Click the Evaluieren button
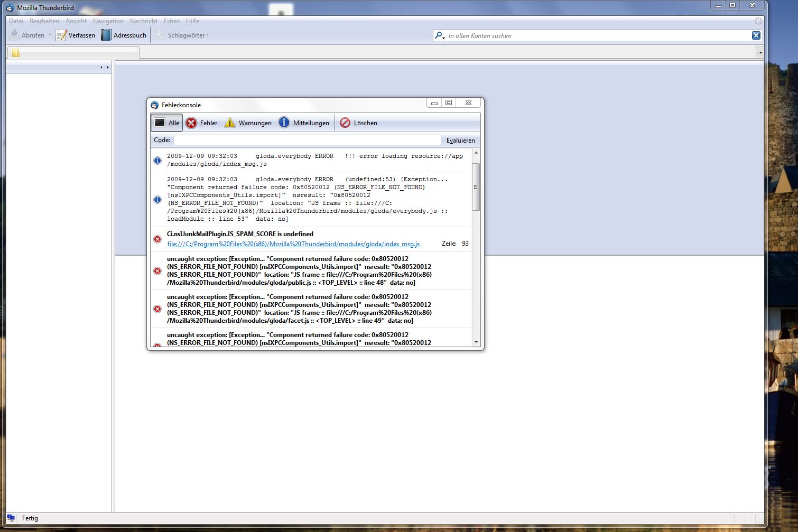Image resolution: width=798 pixels, height=532 pixels. coord(461,141)
